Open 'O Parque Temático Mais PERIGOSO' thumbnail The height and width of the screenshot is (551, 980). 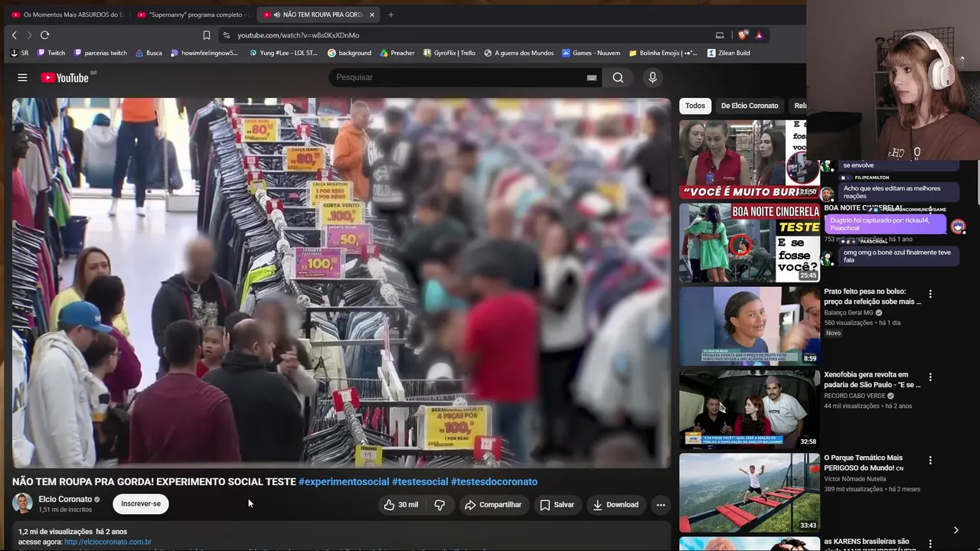(x=750, y=493)
